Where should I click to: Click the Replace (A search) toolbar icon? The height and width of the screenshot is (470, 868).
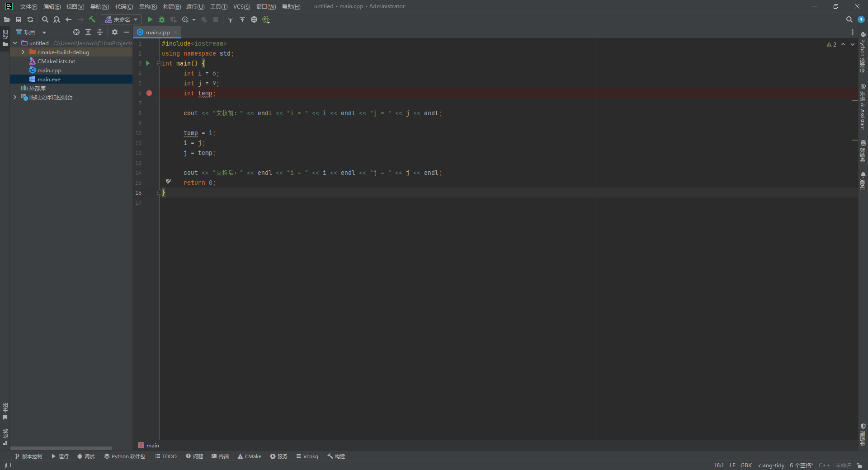pyautogui.click(x=57, y=19)
